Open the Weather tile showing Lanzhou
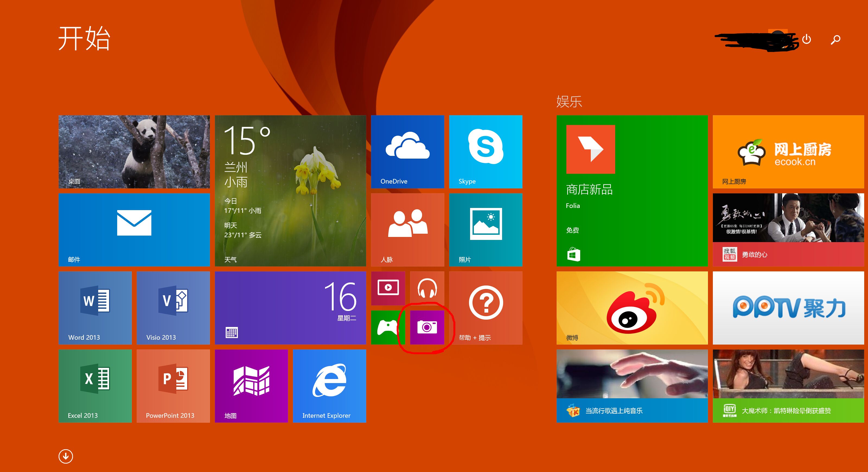Image resolution: width=868 pixels, height=472 pixels. click(291, 191)
